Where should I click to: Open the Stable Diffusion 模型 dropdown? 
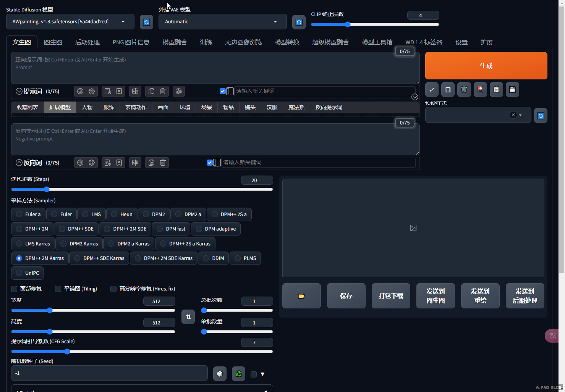[x=70, y=22]
